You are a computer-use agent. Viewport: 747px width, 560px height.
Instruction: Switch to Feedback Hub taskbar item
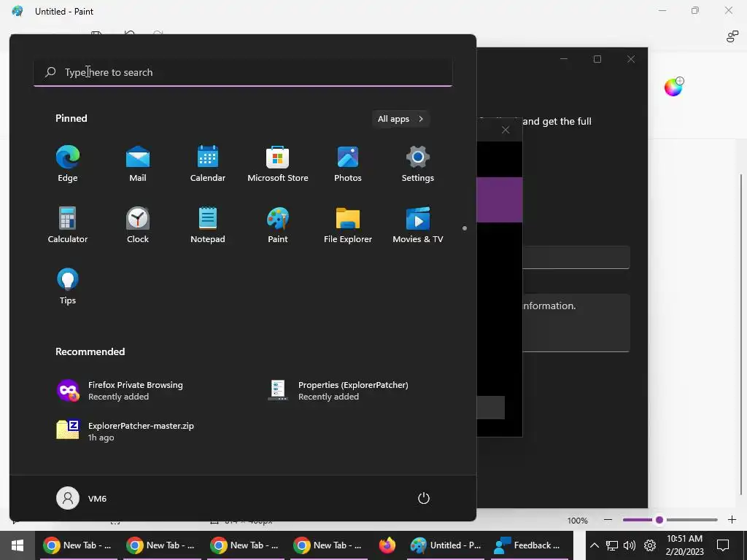[x=530, y=545]
